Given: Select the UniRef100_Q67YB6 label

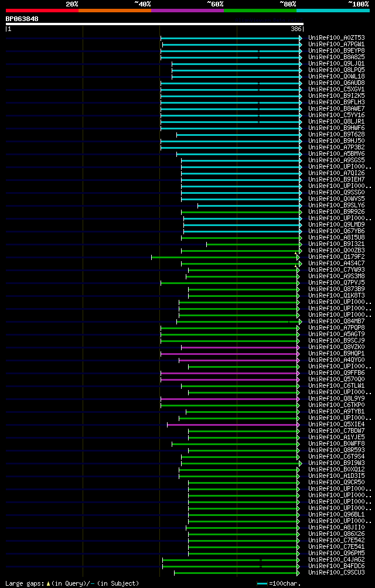Looking at the screenshot, I should pyautogui.click(x=336, y=231).
